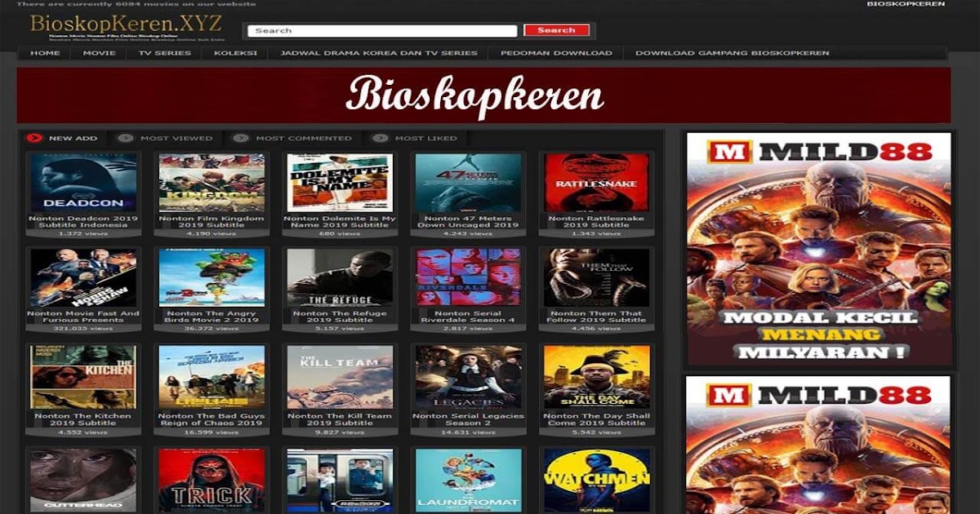Open the Legacies Season 2 poster
This screenshot has width=980, height=514.
pos(468,377)
